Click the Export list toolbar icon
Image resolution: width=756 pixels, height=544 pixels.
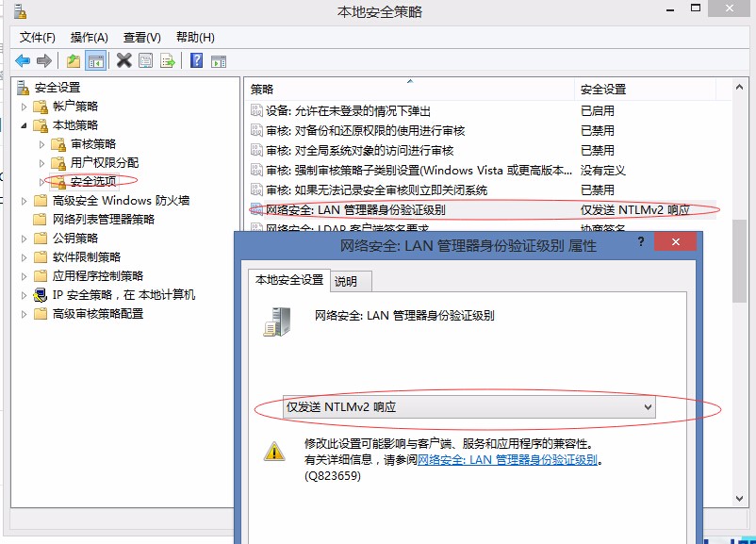pos(168,61)
